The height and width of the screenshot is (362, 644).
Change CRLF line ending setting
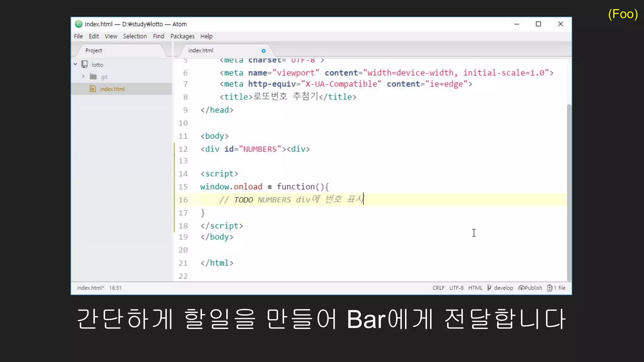coord(438,288)
